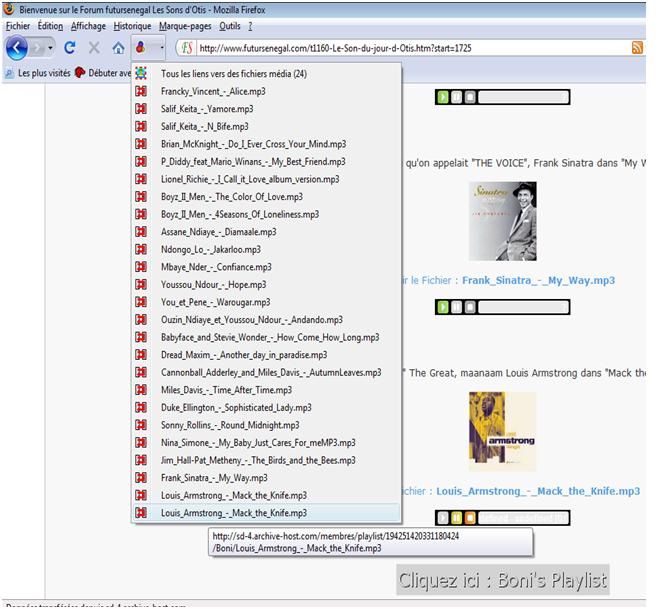
Task: Open the ? help menu
Action: tap(250, 26)
